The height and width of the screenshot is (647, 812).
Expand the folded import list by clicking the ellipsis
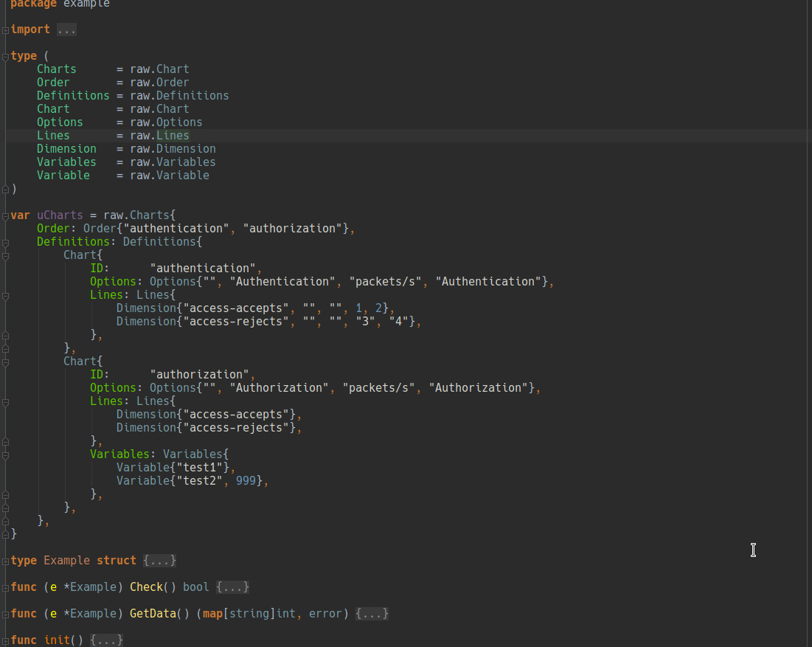66,29
